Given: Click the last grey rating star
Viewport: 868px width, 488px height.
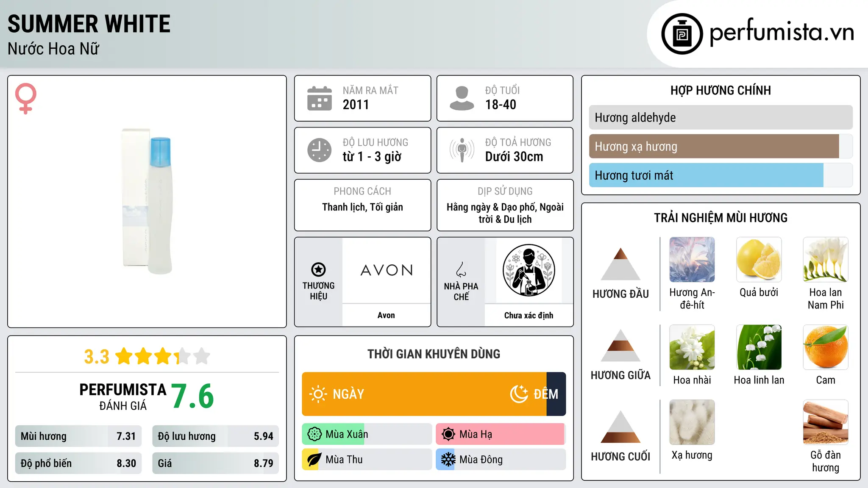Looking at the screenshot, I should (x=202, y=356).
